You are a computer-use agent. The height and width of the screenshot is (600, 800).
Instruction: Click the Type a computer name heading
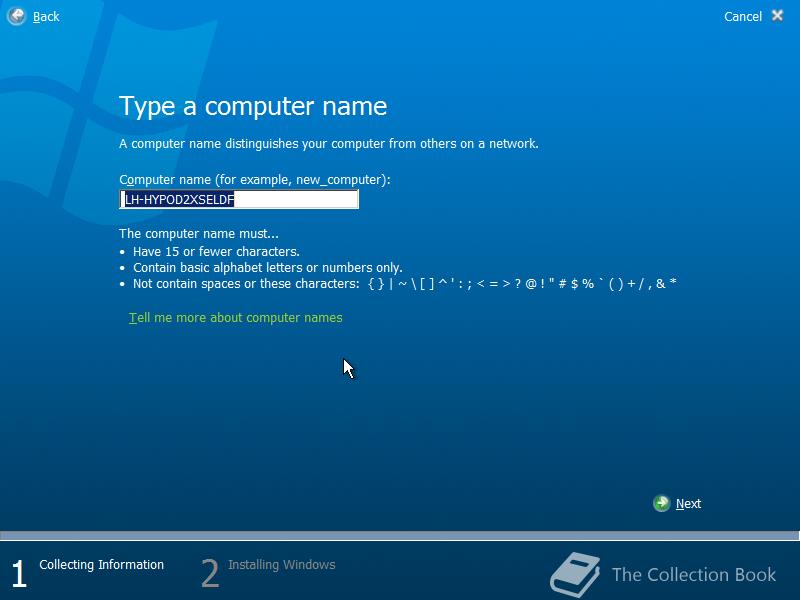(x=253, y=107)
